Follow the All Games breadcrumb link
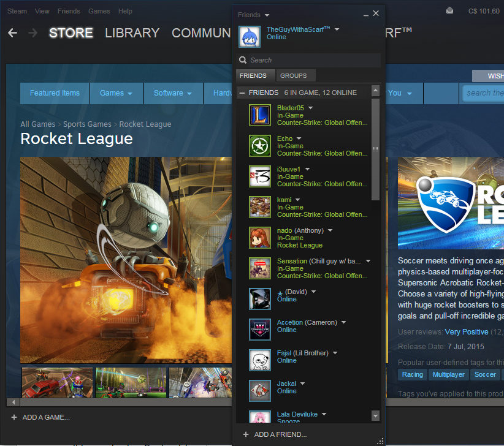This screenshot has height=446, width=504. [38, 124]
